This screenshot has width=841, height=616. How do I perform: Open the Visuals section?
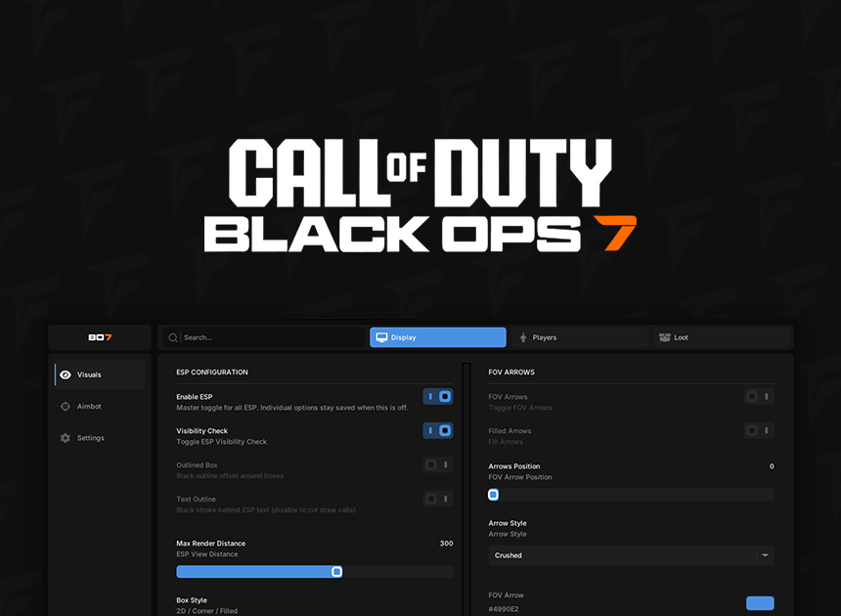(100, 374)
